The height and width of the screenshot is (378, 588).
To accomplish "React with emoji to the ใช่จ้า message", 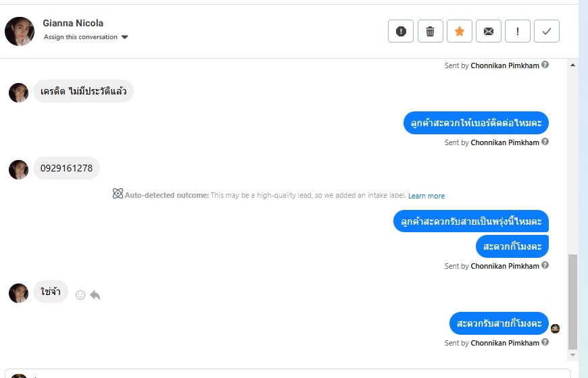I will point(80,295).
